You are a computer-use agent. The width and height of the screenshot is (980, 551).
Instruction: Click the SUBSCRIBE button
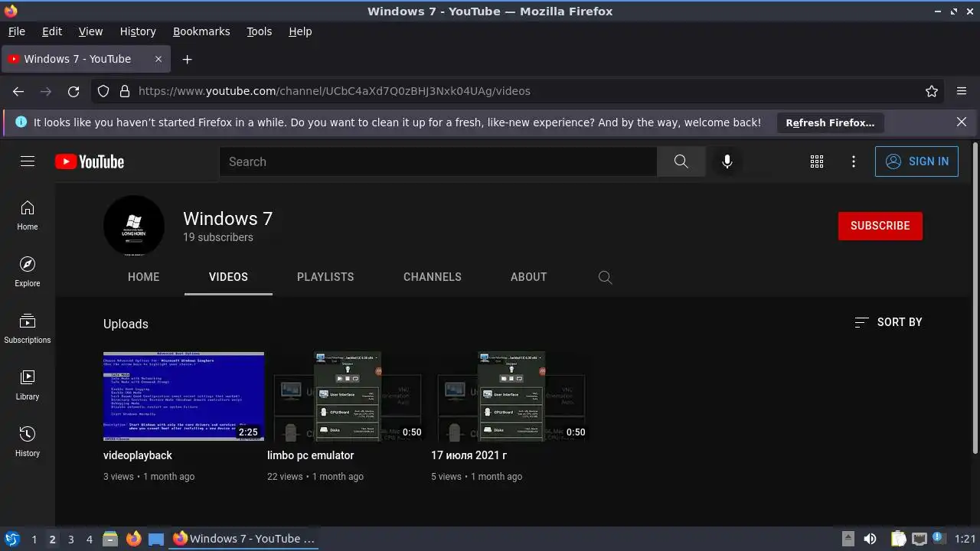[880, 226]
